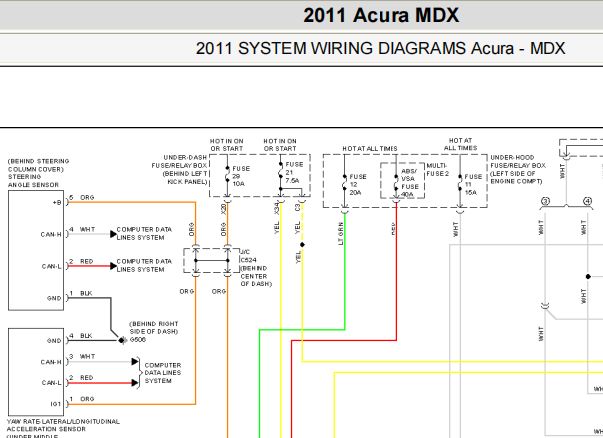
Task: Click the "UNDER-HOOD FUSE/RELAY BOX" label
Action: [x=518, y=162]
